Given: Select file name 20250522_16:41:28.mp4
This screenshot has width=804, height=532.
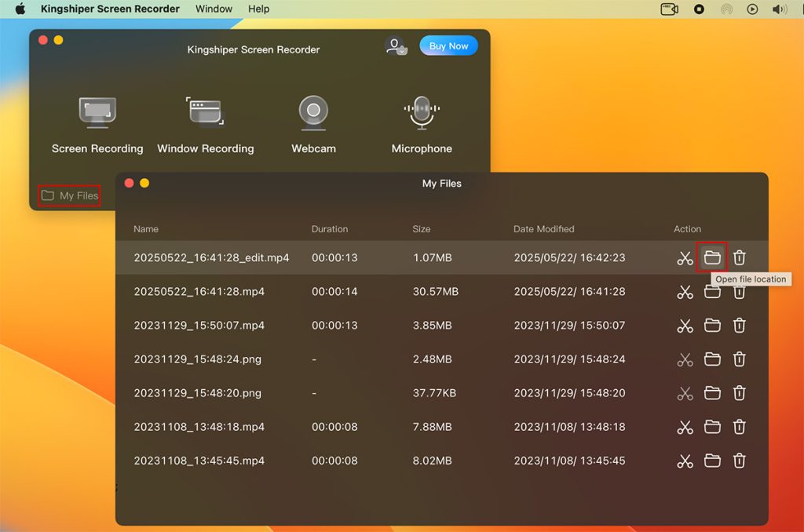Looking at the screenshot, I should (199, 292).
